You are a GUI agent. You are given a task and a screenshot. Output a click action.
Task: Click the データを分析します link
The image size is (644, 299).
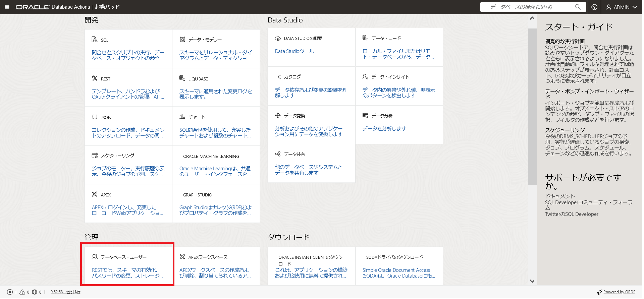384,128
